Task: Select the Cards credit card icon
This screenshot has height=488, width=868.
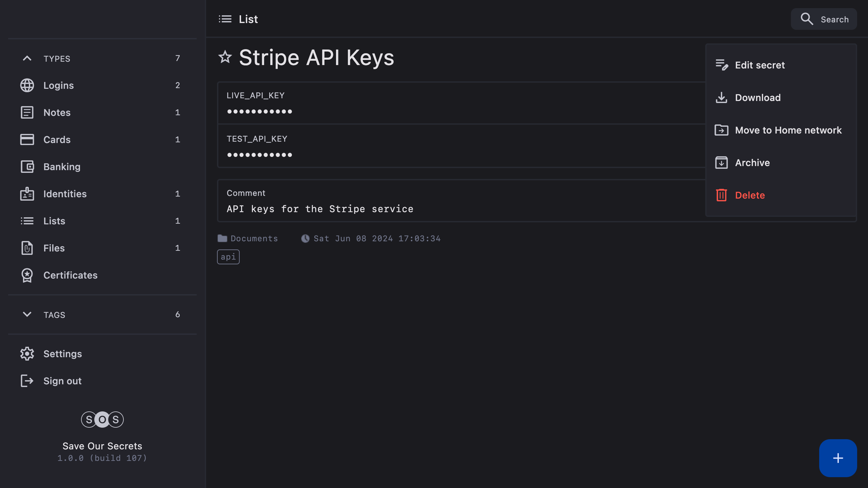Action: click(27, 140)
